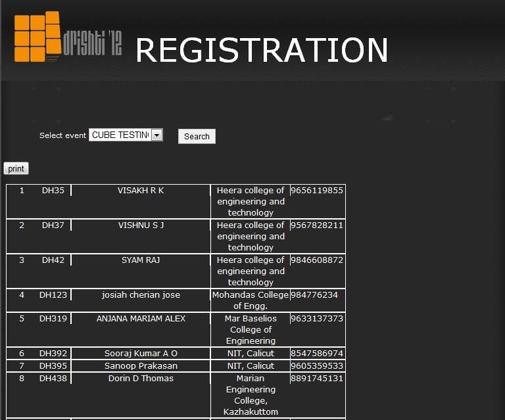The image size is (505, 420).
Task: Select ID cell DH392
Action: [x=53, y=353]
